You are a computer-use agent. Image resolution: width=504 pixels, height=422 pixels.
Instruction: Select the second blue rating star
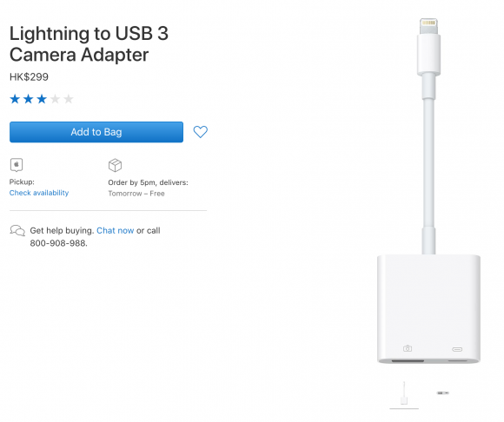[x=29, y=99]
